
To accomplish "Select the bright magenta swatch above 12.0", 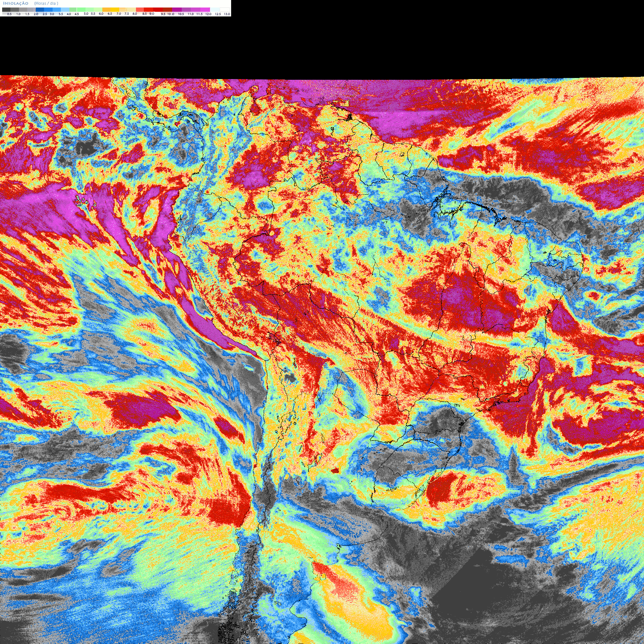I will coord(205,10).
